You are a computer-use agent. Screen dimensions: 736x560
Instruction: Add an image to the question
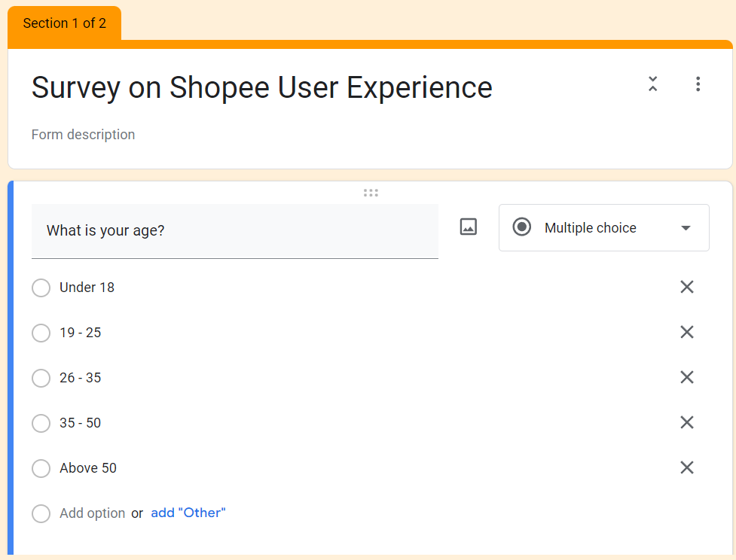coord(468,227)
